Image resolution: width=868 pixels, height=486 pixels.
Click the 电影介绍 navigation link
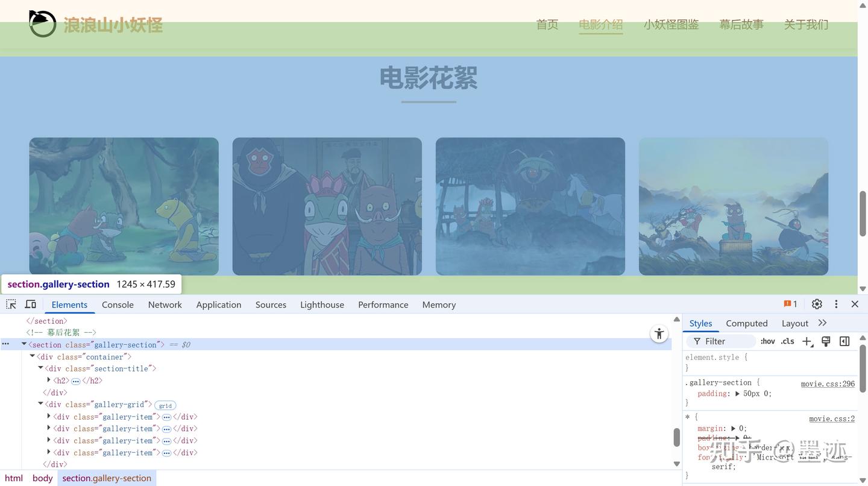(600, 25)
